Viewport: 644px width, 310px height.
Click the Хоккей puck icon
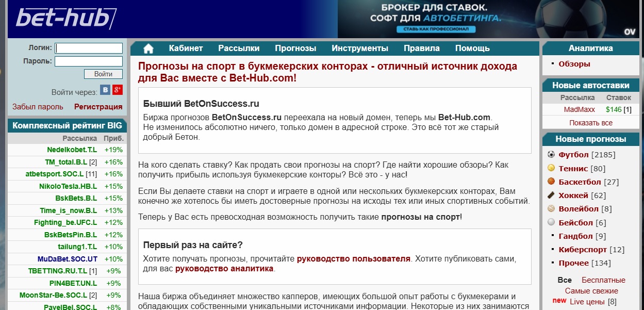point(550,195)
